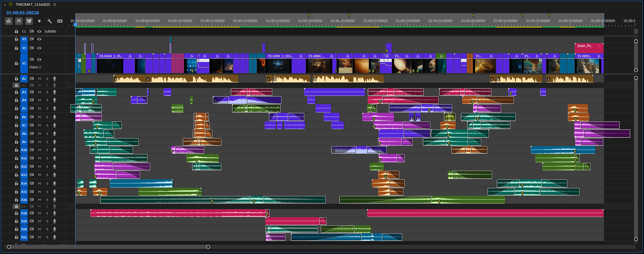Close the THECRAFT_11162025 sequence tab
The height and width of the screenshot is (254, 644).
5,4
